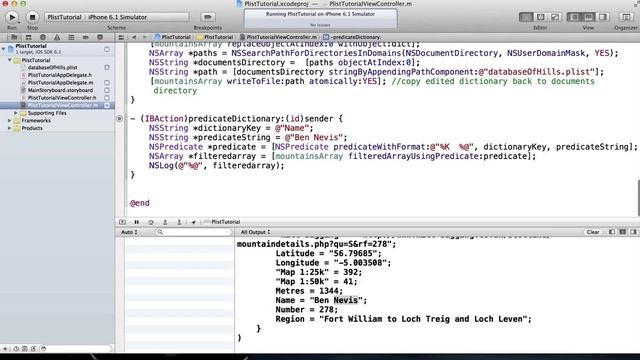Image resolution: width=640 pixels, height=360 pixels.
Task: Click the Simulate Location arrow icon
Action: point(193,222)
